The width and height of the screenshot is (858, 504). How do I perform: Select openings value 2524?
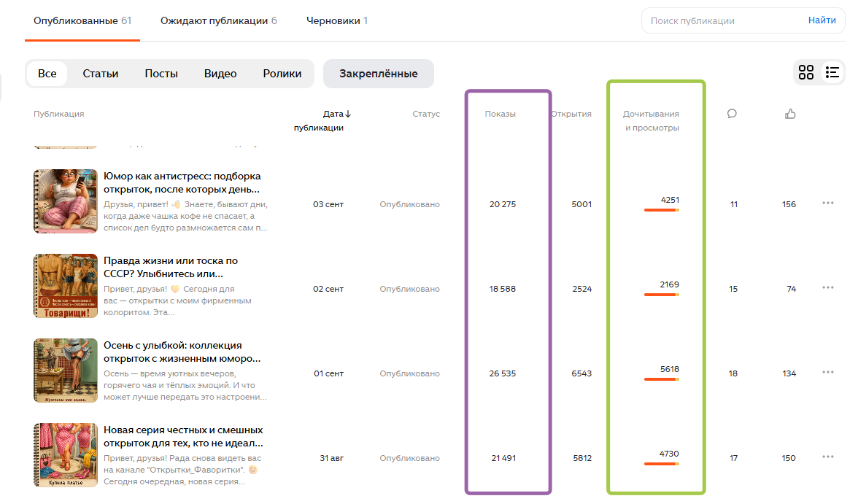582,289
